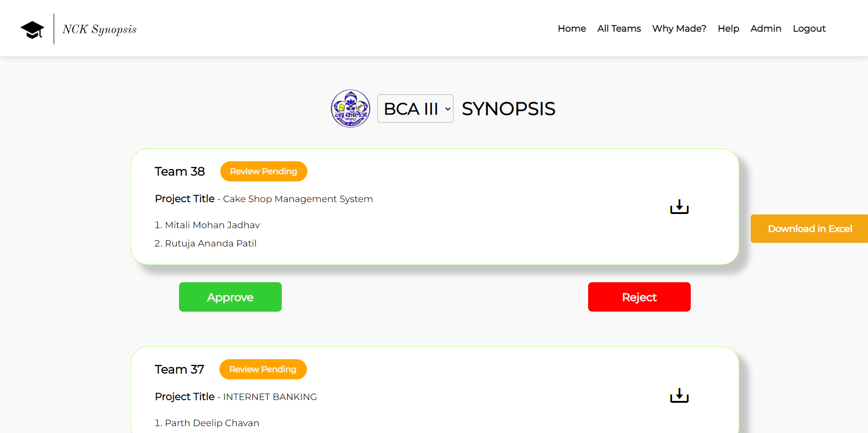Click the New College circular emblem
This screenshot has width=868, height=433.
pyautogui.click(x=350, y=109)
